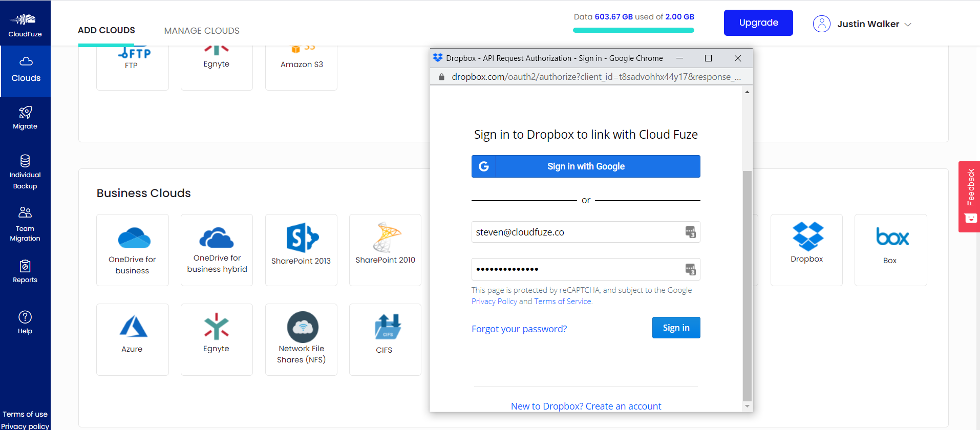Viewport: 980px width, 430px height.
Task: Open the Forgot your password link
Action: click(519, 329)
